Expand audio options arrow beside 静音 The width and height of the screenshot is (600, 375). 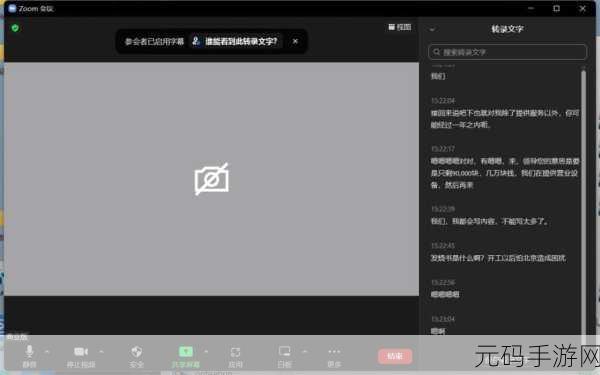coord(47,351)
